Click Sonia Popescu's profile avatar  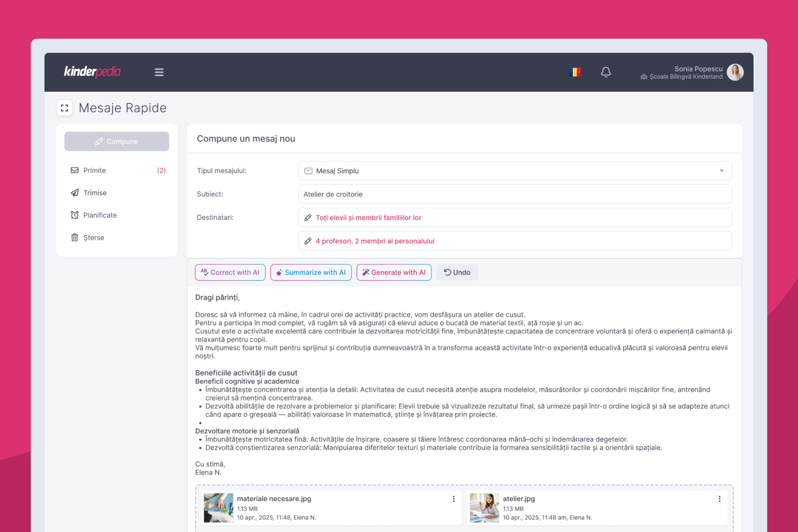735,72
